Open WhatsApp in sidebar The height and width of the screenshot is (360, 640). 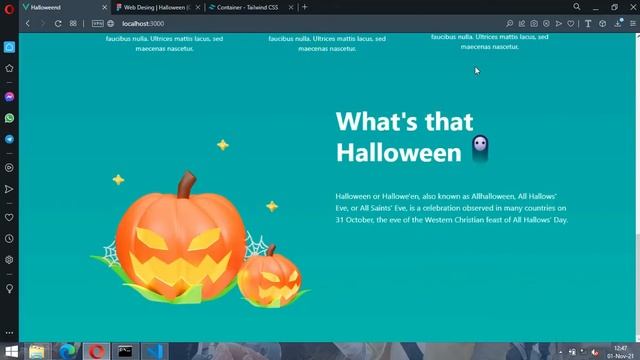click(9, 118)
